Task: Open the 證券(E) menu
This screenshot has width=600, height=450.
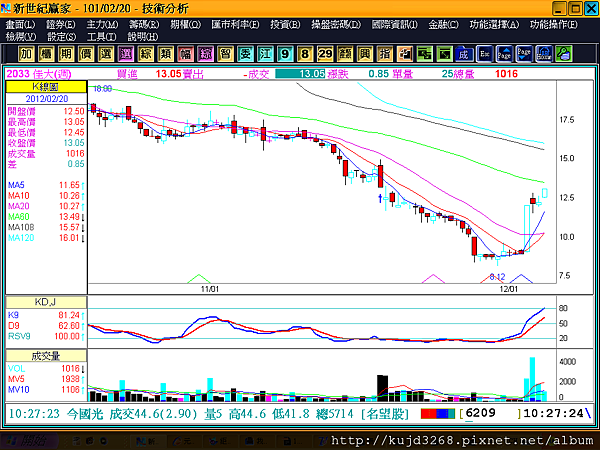Action: [61, 25]
